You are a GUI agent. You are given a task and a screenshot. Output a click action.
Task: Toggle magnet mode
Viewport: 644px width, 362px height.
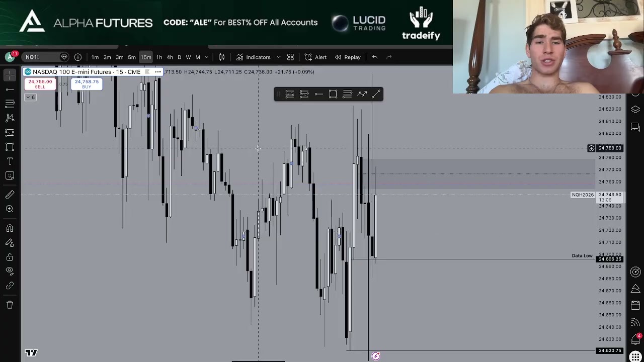point(10,228)
